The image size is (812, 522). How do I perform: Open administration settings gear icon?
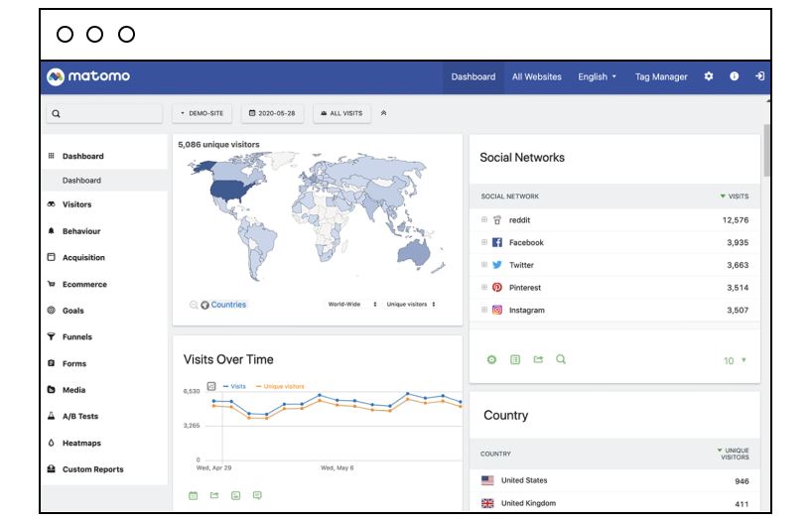pyautogui.click(x=709, y=76)
